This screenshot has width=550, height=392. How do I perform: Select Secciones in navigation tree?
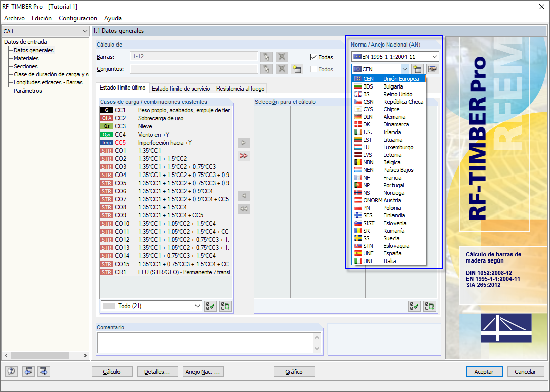26,66
